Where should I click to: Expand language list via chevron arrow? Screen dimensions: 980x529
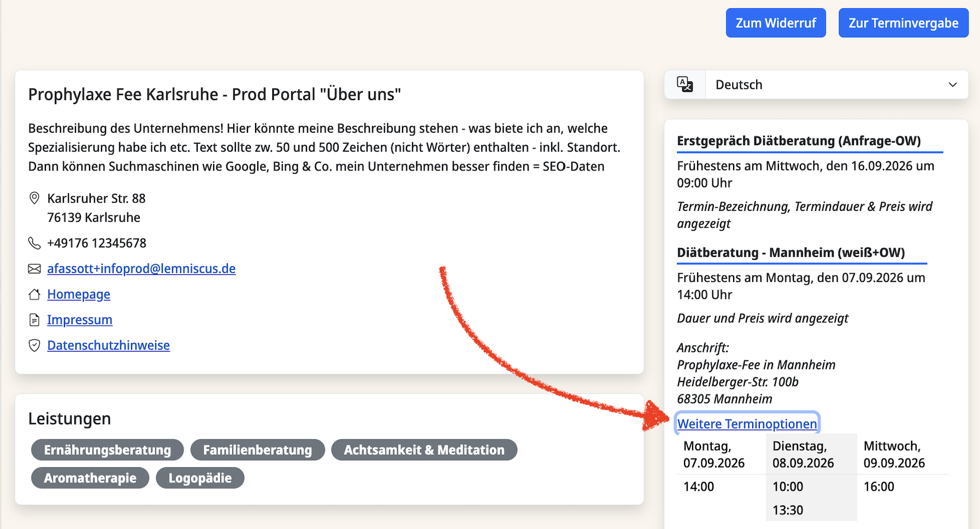click(x=953, y=85)
